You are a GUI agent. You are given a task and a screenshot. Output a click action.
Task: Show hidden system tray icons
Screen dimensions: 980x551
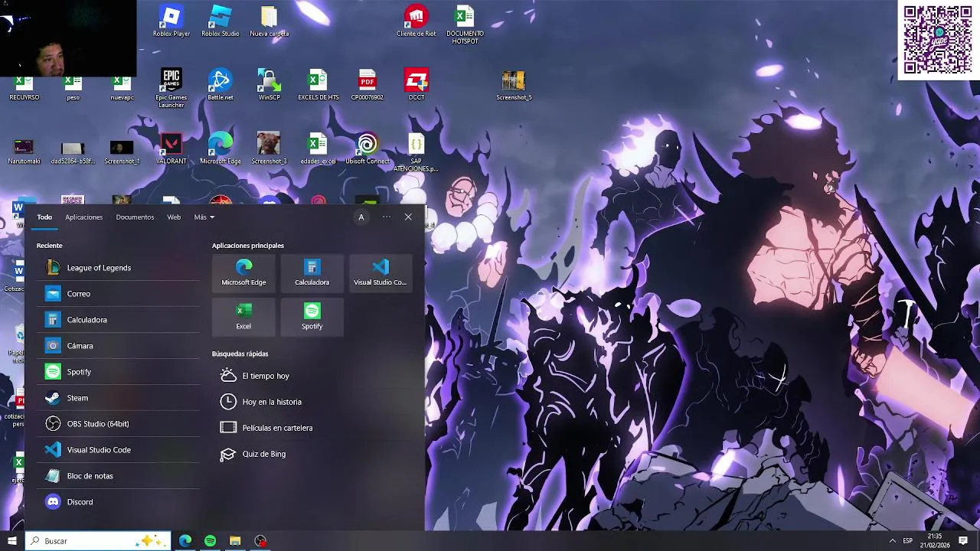892,541
